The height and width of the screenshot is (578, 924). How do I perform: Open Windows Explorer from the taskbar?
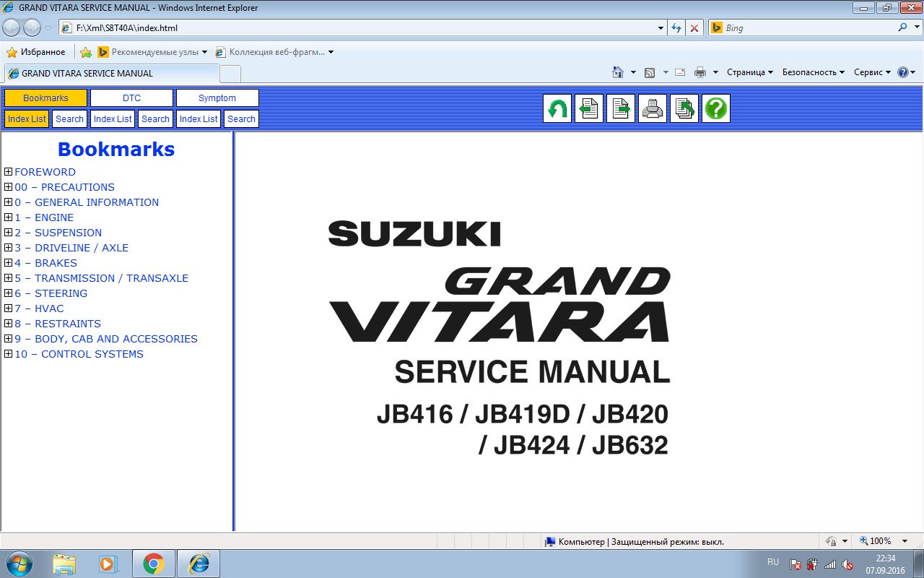click(x=64, y=564)
